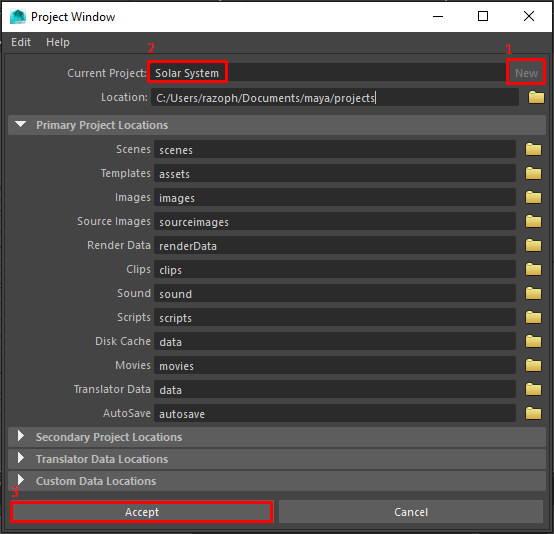Viewport: 554px width, 534px height.
Task: Open the Help menu
Action: (x=58, y=42)
